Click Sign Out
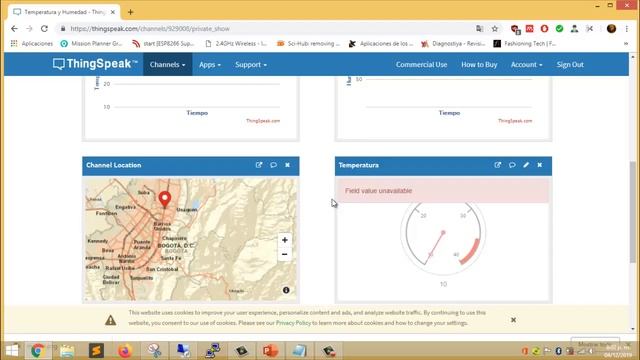640x360 pixels. click(x=570, y=64)
